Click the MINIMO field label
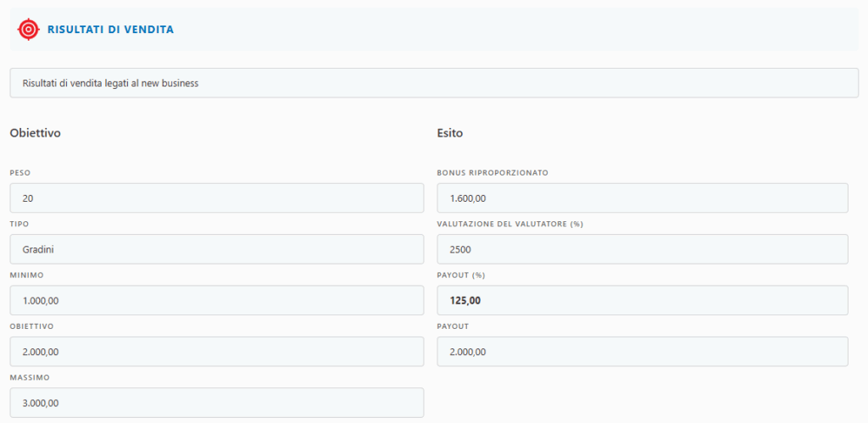The height and width of the screenshot is (423, 868). (x=26, y=275)
